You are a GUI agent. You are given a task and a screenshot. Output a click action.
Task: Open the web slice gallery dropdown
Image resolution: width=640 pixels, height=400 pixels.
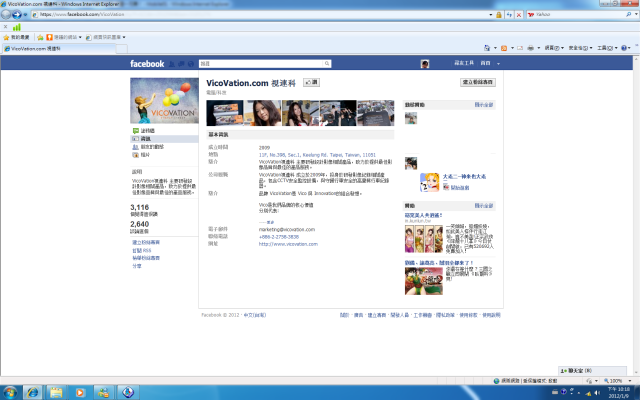[105, 37]
